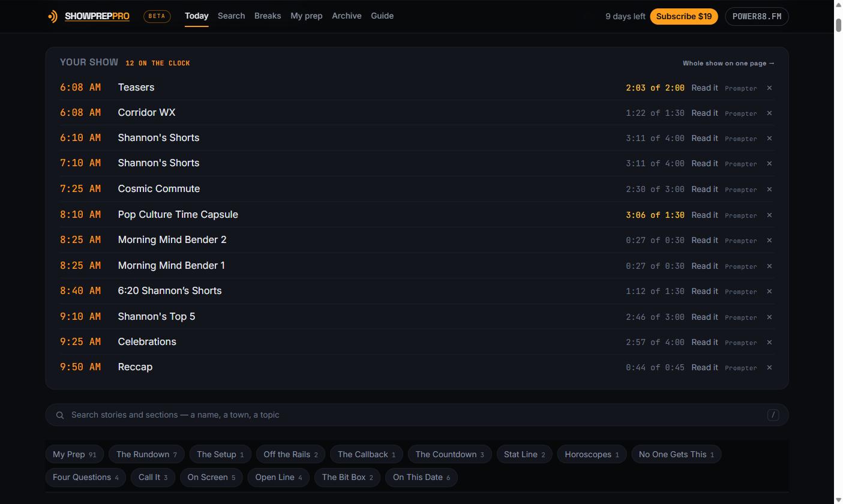Remove Pop Culture Time Capsule via X icon
Screen dimensions: 843x504
(769, 215)
